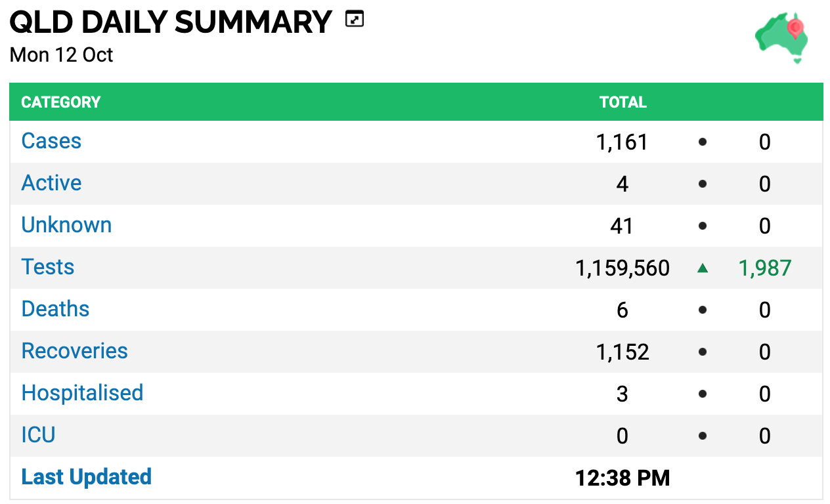
Task: Click the 1,987 daily tests increase
Action: tap(765, 268)
